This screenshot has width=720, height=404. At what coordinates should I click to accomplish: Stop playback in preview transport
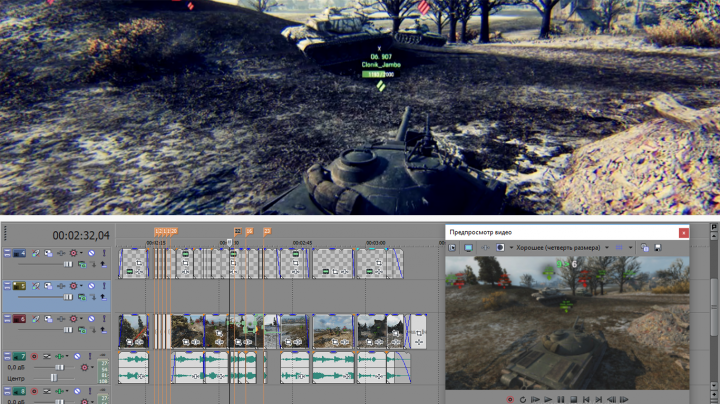tap(573, 400)
